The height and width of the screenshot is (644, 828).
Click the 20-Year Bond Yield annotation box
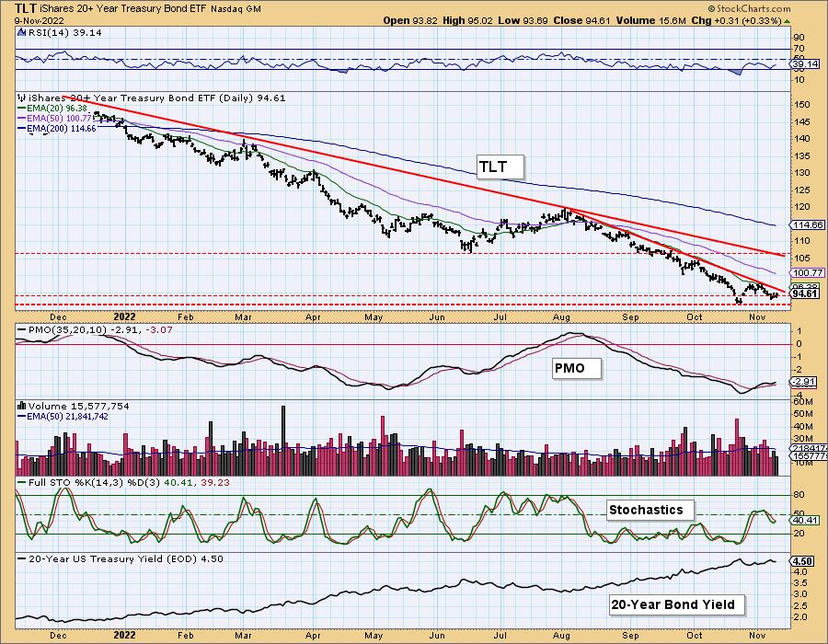[677, 605]
